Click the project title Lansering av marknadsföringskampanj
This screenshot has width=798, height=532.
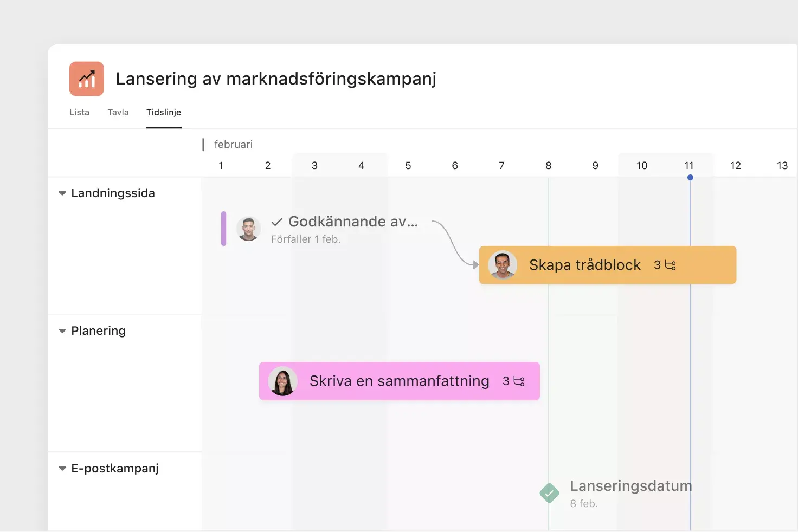(275, 79)
